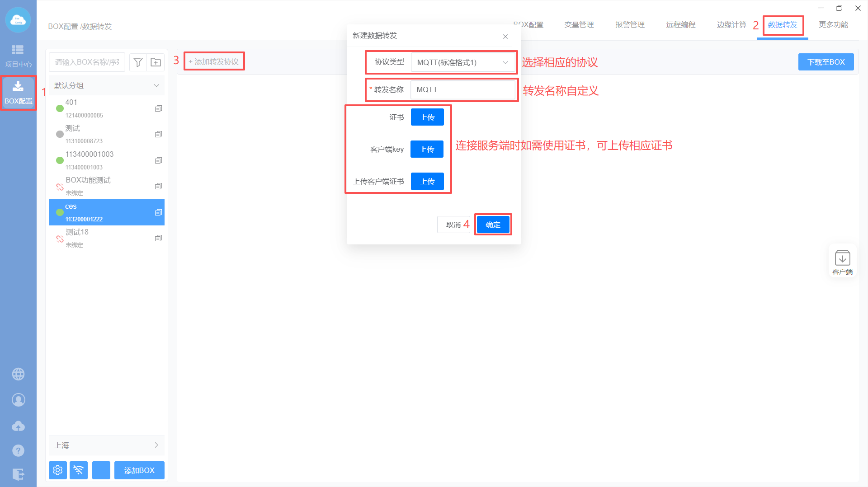The image size is (868, 487).
Task: Switch to the 变量管理 tab
Action: 579,25
